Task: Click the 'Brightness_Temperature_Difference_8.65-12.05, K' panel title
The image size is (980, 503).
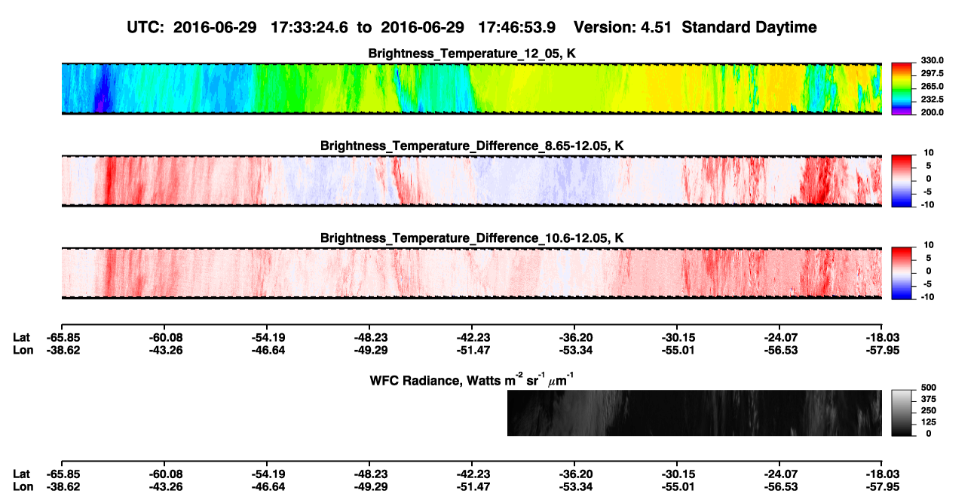Action: (x=472, y=146)
